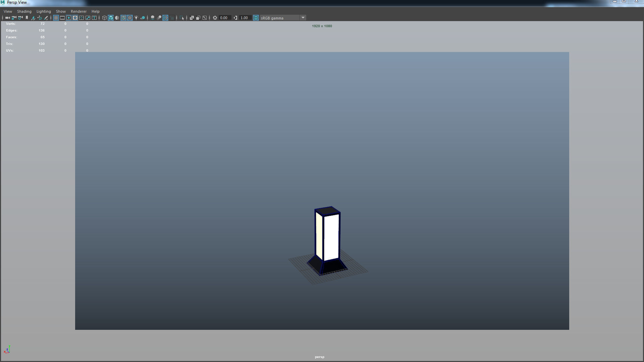Toggle the Film Gate display
Screen dimensions: 644x362
62,18
